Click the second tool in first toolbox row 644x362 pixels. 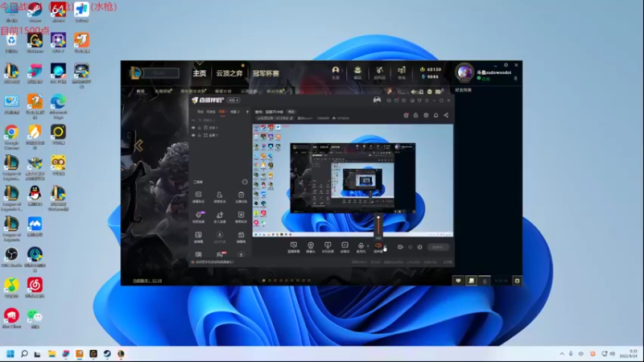pos(220,196)
